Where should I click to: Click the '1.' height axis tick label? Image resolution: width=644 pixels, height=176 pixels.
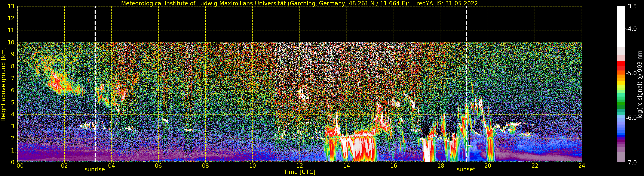coord(13,150)
